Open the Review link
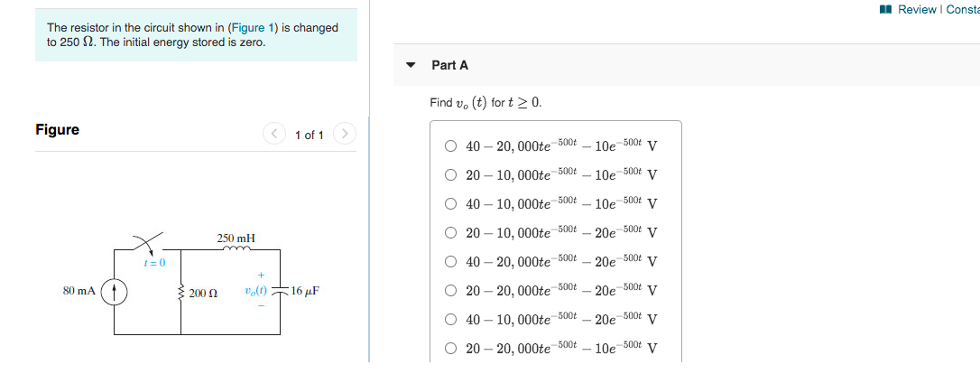This screenshot has width=980, height=374. (917, 9)
